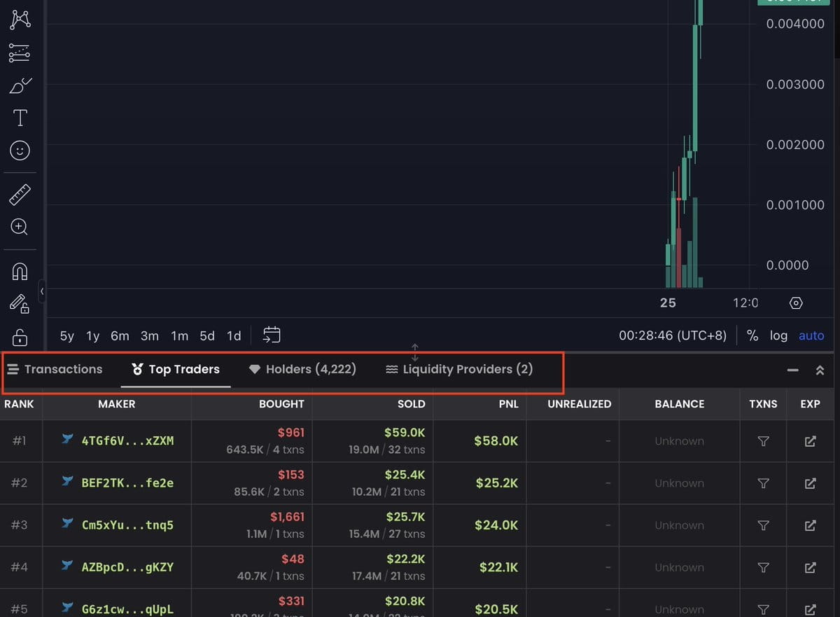Select the brush drawing tool
This screenshot has height=617, width=840.
click(x=20, y=85)
